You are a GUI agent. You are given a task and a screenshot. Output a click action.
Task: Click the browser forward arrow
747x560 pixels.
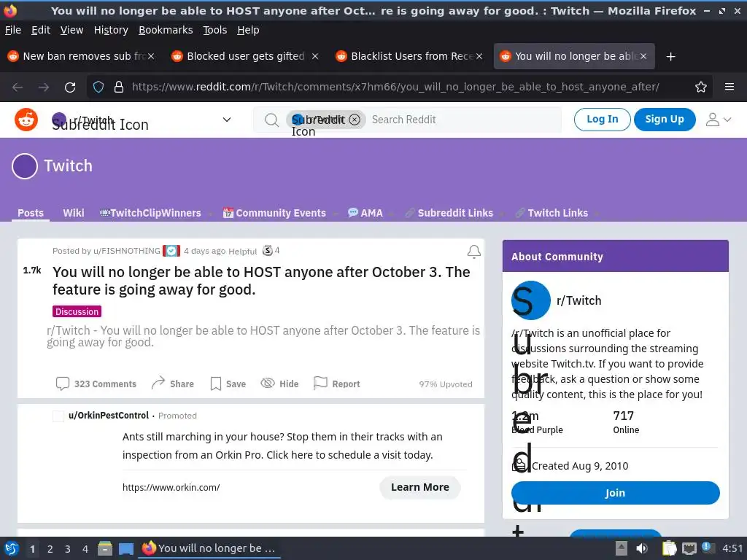(44, 87)
